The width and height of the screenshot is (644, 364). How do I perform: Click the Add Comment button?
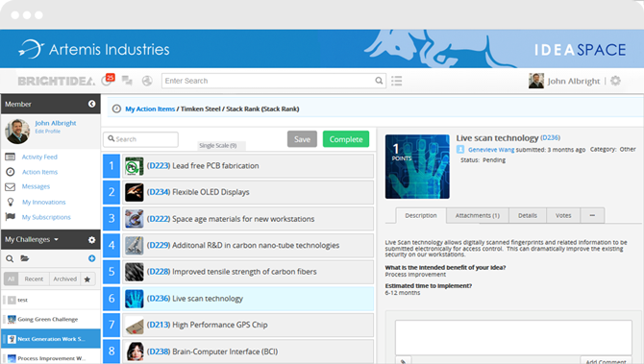[x=606, y=361]
